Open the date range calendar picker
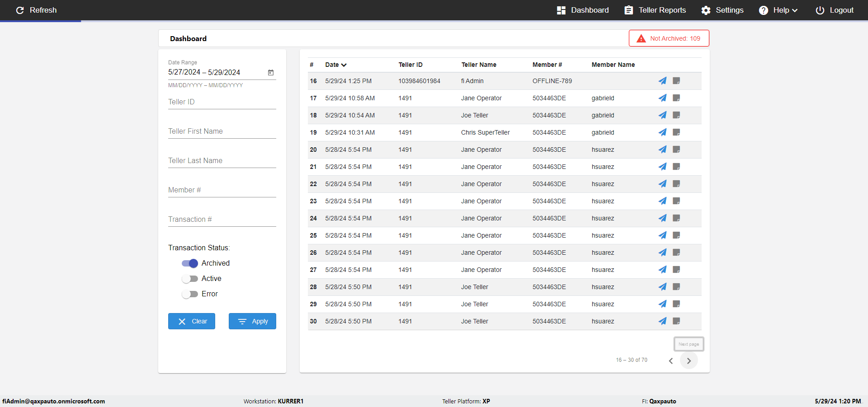Image resolution: width=868 pixels, height=407 pixels. 271,72
